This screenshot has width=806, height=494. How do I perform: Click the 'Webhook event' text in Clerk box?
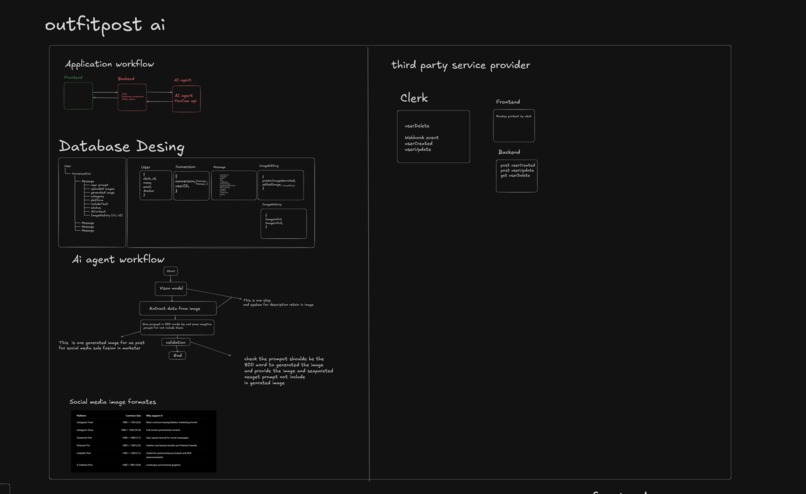422,138
